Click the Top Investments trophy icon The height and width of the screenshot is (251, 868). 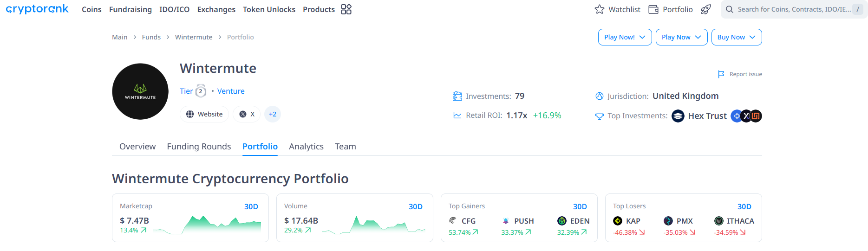pos(600,116)
